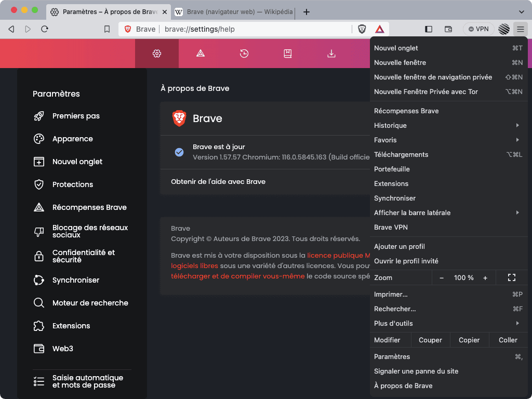The height and width of the screenshot is (399, 532).
Task: Expand the Historique submenu
Action: coord(448,125)
